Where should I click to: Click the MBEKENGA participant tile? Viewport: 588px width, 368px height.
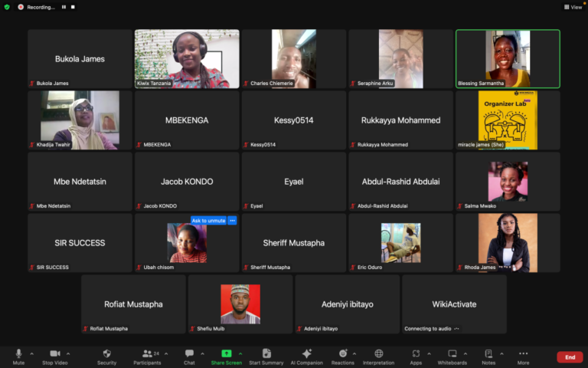[187, 120]
